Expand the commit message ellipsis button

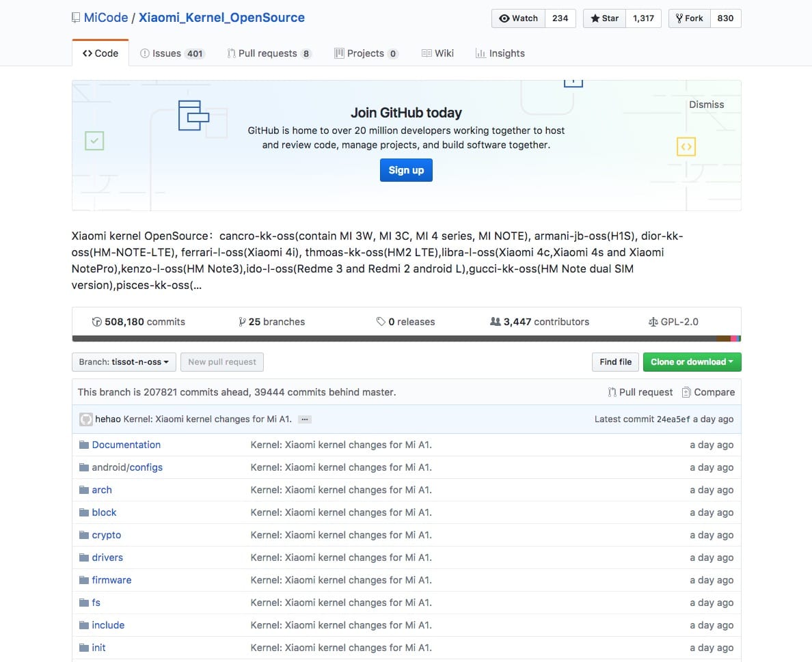tap(305, 419)
